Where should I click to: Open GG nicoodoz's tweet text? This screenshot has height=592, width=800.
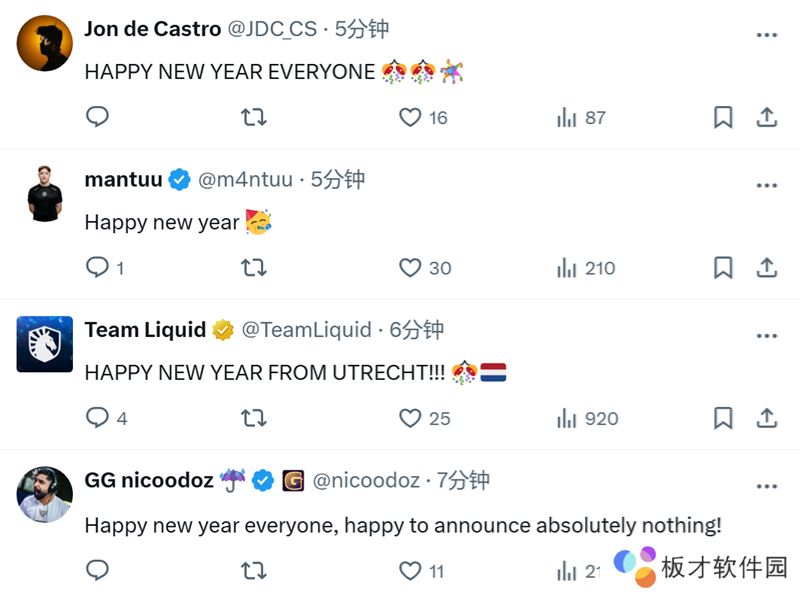point(402,525)
